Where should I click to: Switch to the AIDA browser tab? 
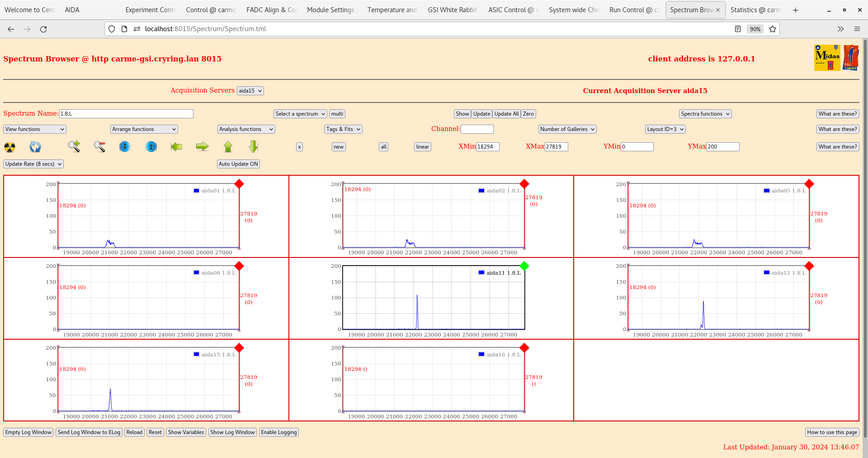[72, 9]
